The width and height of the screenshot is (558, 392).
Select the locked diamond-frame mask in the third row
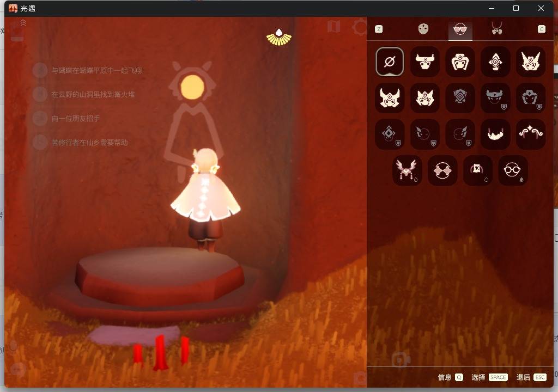tap(389, 134)
